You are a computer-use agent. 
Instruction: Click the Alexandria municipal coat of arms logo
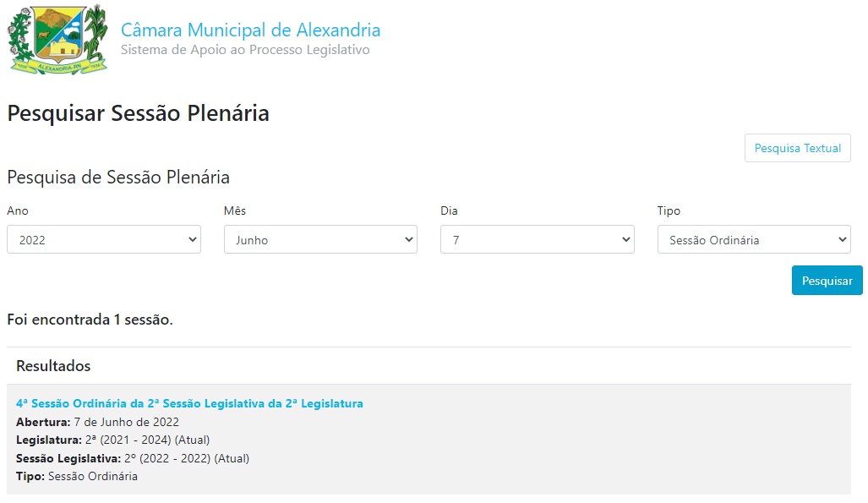tap(57, 40)
